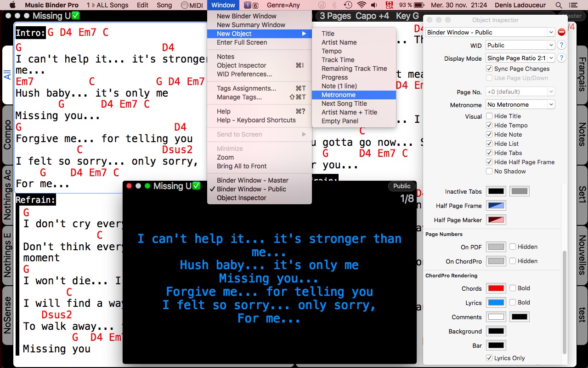Image resolution: width=588 pixels, height=368 pixels.
Task: Click the red remove icon in Object Inspector
Action: click(x=561, y=32)
